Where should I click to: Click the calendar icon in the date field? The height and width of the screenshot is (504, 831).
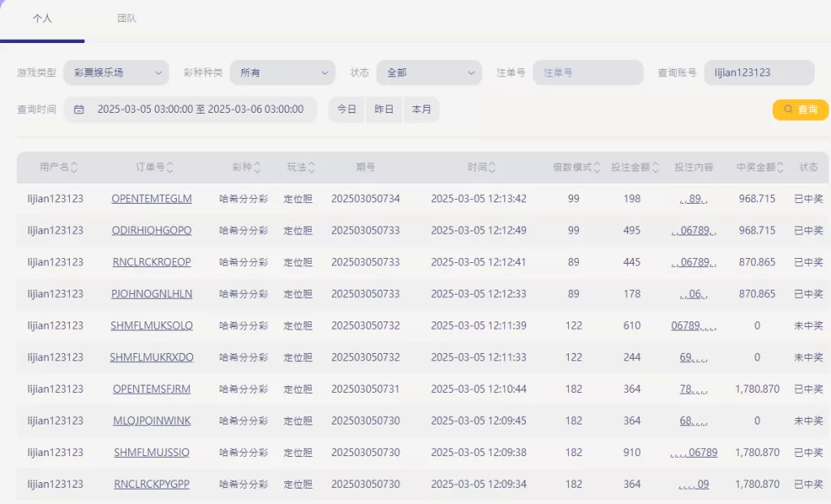pyautogui.click(x=79, y=110)
